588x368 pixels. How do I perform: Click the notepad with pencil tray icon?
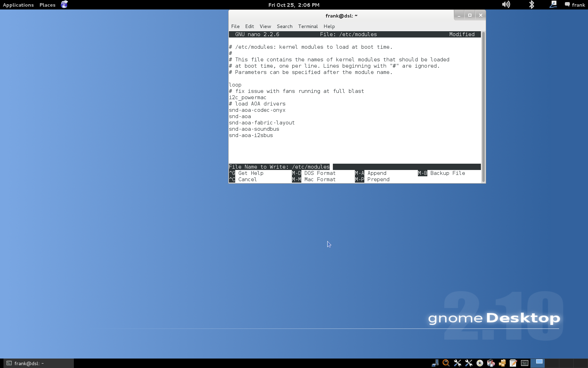click(x=513, y=363)
